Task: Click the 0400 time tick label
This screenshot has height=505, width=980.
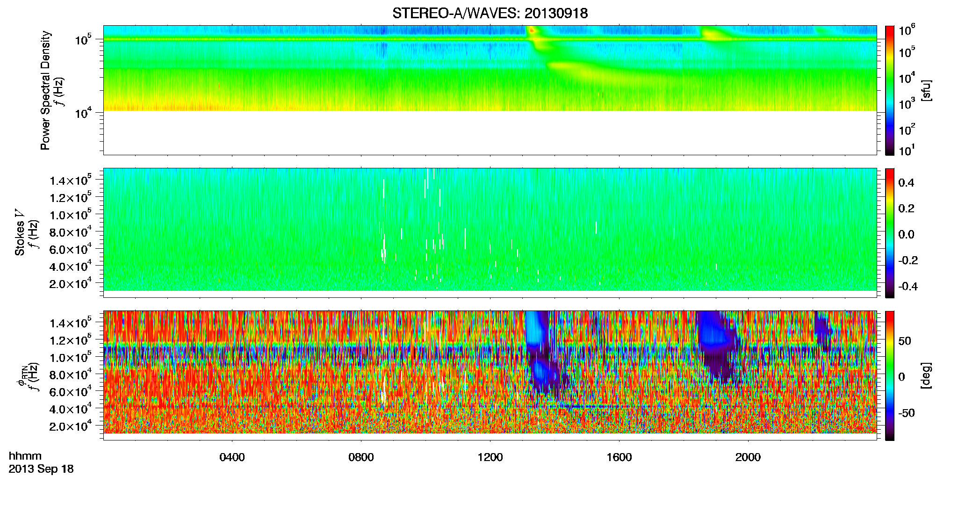Action: (x=232, y=457)
